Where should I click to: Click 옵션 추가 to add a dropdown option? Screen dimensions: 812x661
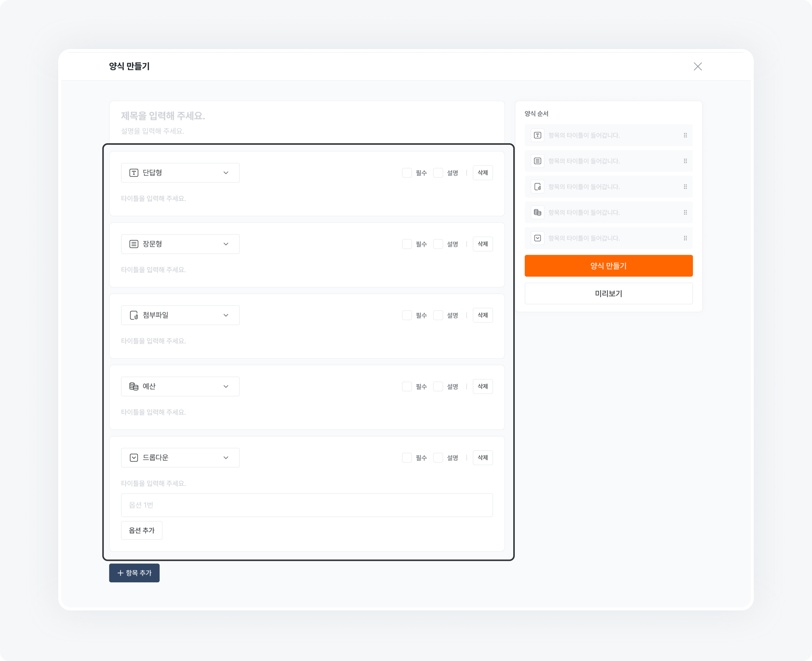click(141, 530)
